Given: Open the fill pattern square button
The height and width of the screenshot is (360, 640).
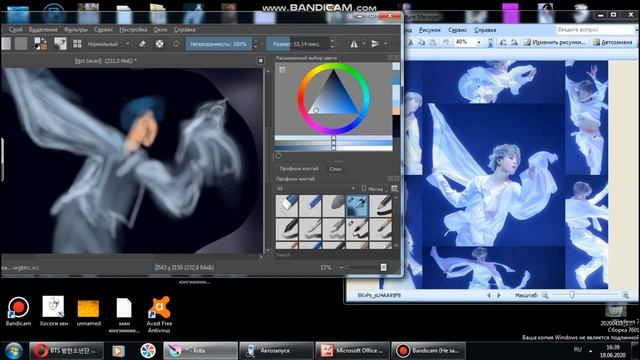Looking at the screenshot, I should pos(21,44).
